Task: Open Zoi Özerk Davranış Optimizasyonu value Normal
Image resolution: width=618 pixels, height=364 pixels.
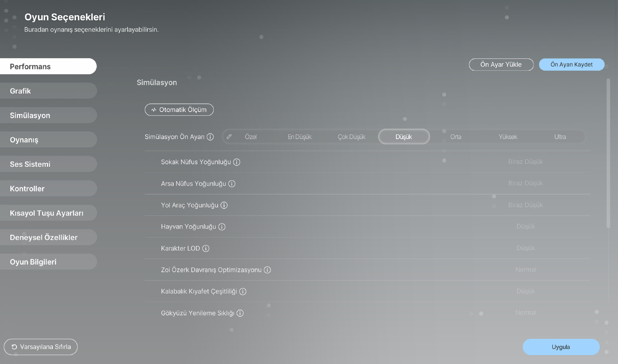Action: tap(526, 269)
